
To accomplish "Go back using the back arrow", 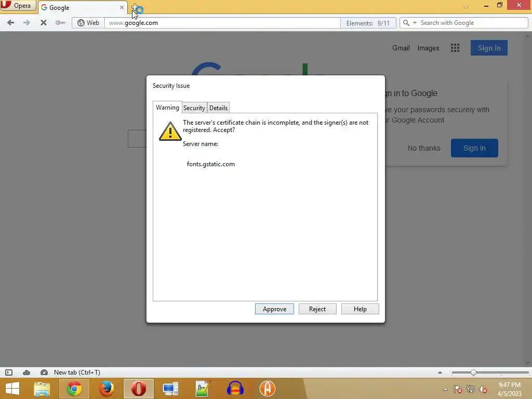I will click(10, 23).
